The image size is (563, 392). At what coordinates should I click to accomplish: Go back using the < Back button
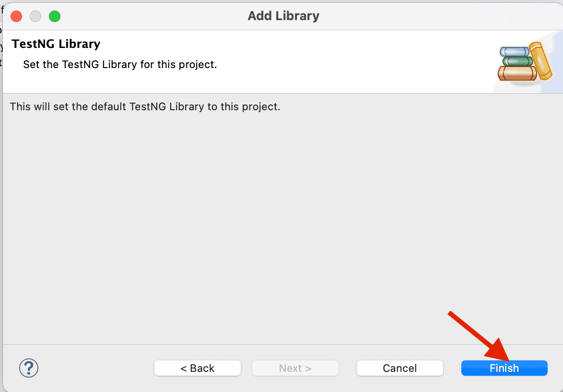[197, 368]
